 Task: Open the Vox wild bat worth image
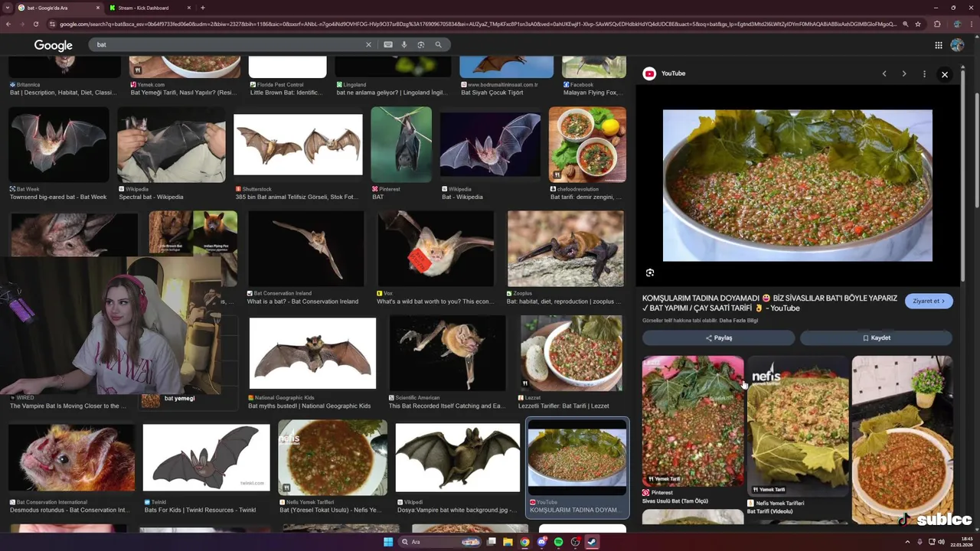pos(435,249)
